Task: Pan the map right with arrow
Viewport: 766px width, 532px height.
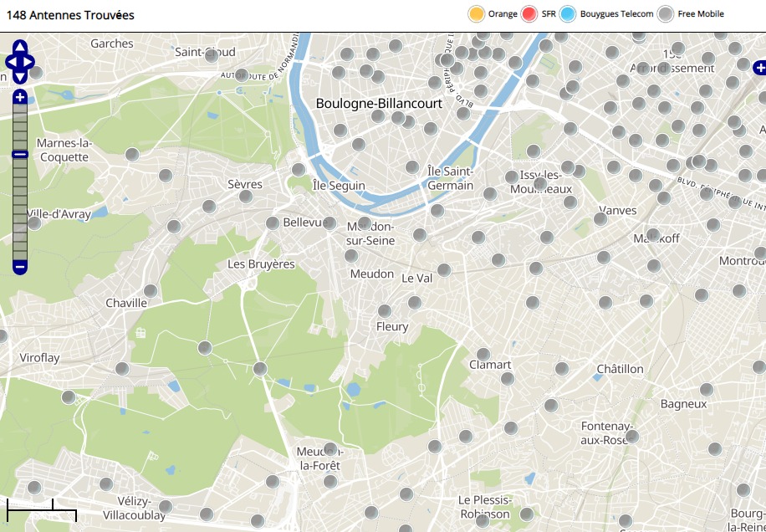Action: click(29, 62)
